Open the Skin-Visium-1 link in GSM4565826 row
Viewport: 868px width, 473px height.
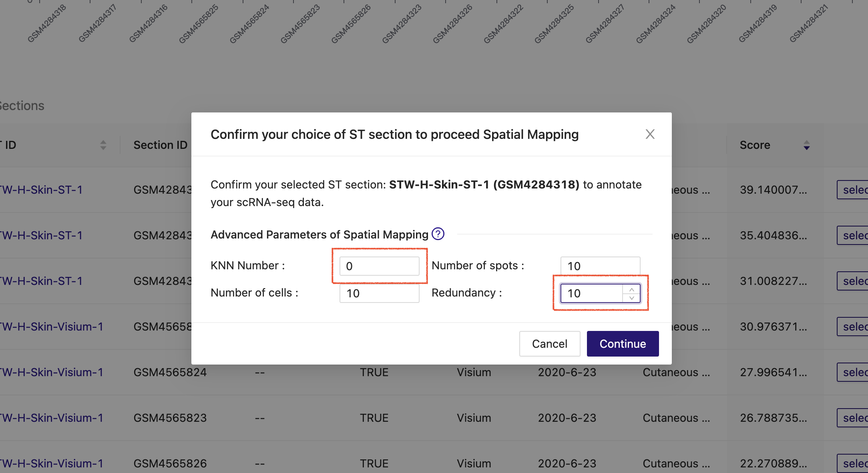click(52, 463)
